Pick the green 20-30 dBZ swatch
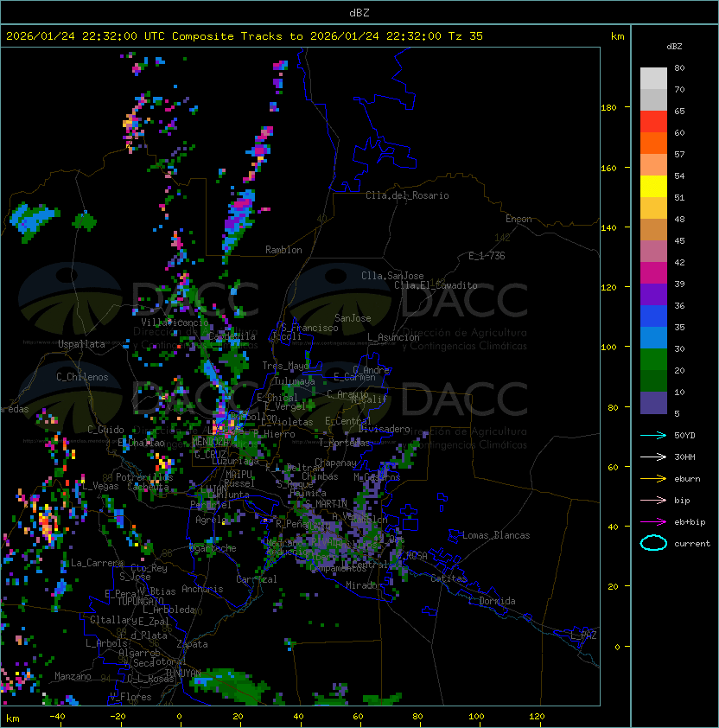This screenshot has height=728, width=719. [x=653, y=360]
